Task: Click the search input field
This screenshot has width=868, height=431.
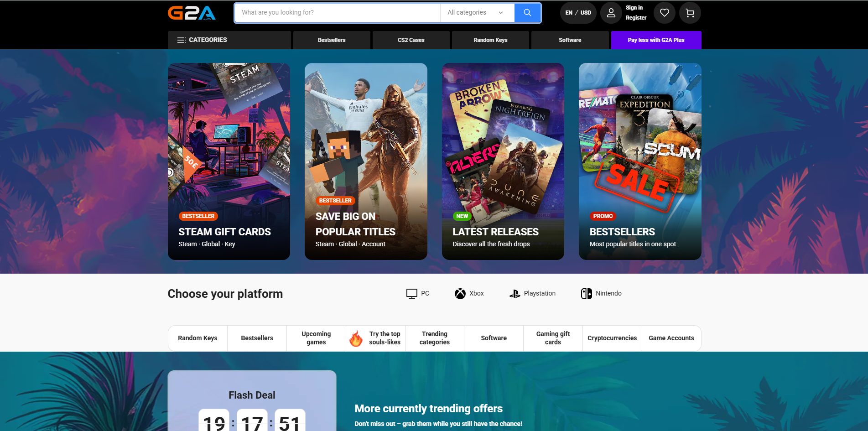Action: click(x=337, y=13)
